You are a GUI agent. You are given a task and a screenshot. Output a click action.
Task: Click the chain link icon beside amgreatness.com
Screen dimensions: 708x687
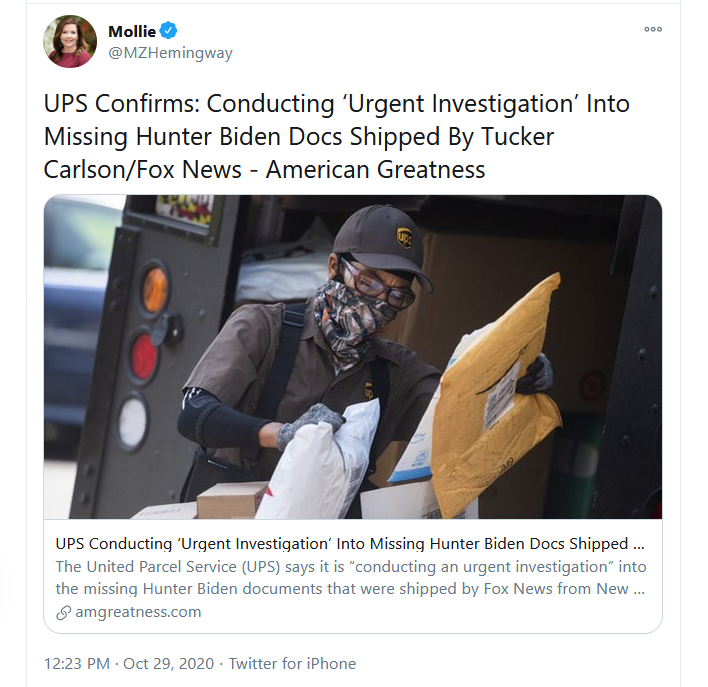tap(65, 612)
